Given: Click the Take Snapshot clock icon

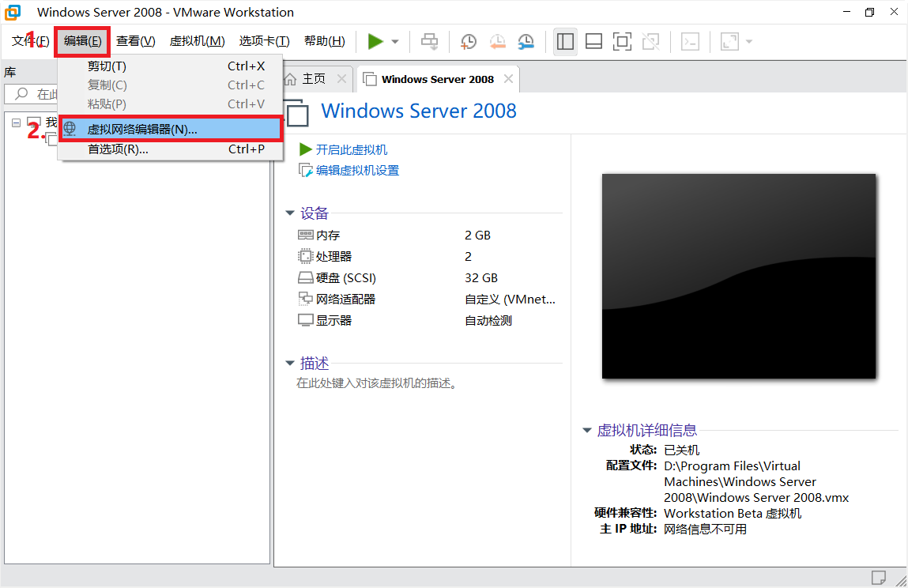Looking at the screenshot, I should point(468,41).
